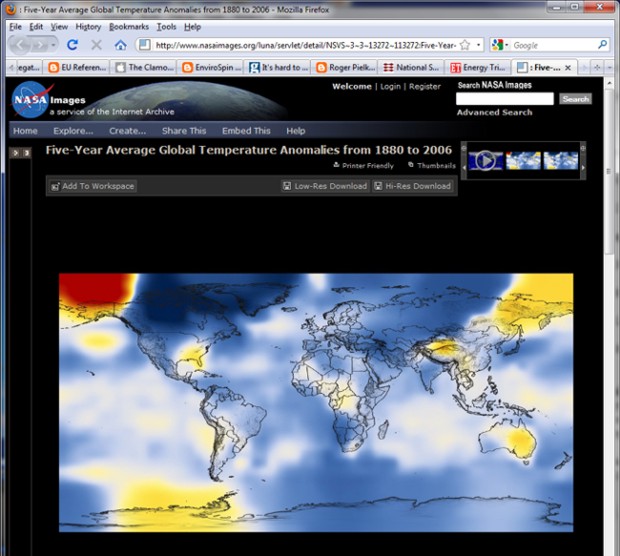This screenshot has width=620, height=556.
Task: Select the last thumbnail in the strip
Action: (x=561, y=161)
